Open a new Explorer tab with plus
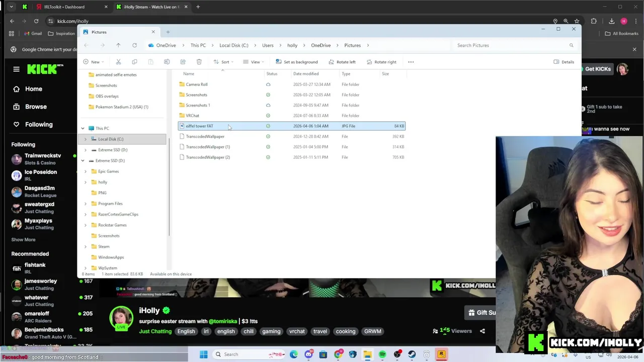Screen dimensions: 644x362 (168, 32)
